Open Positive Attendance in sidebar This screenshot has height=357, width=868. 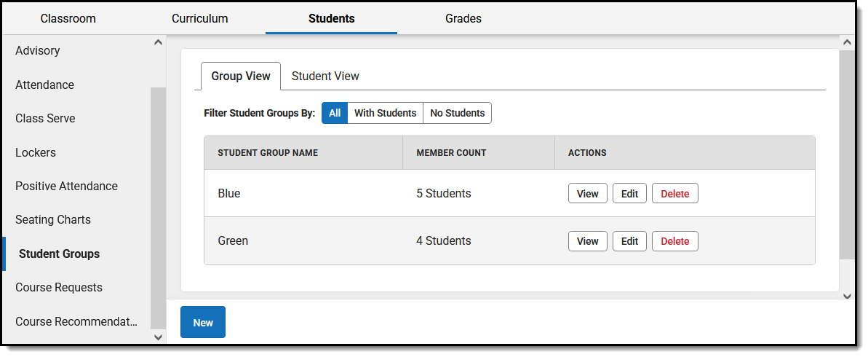pos(66,186)
